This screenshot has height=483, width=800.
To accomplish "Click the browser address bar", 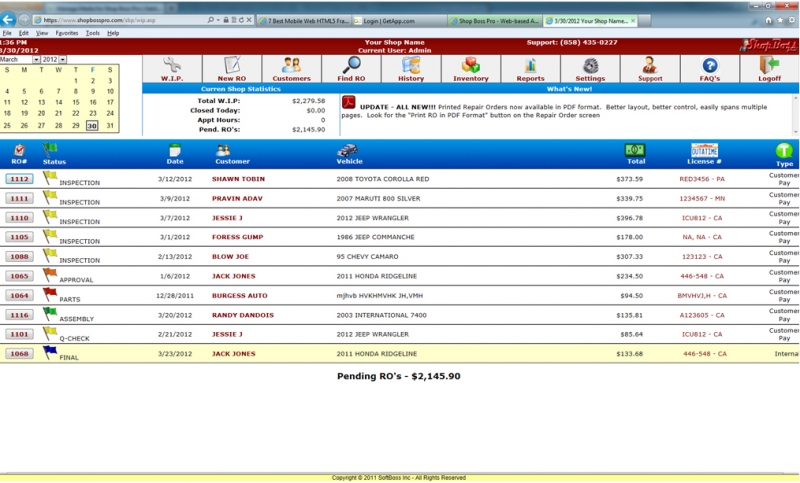I will point(122,20).
